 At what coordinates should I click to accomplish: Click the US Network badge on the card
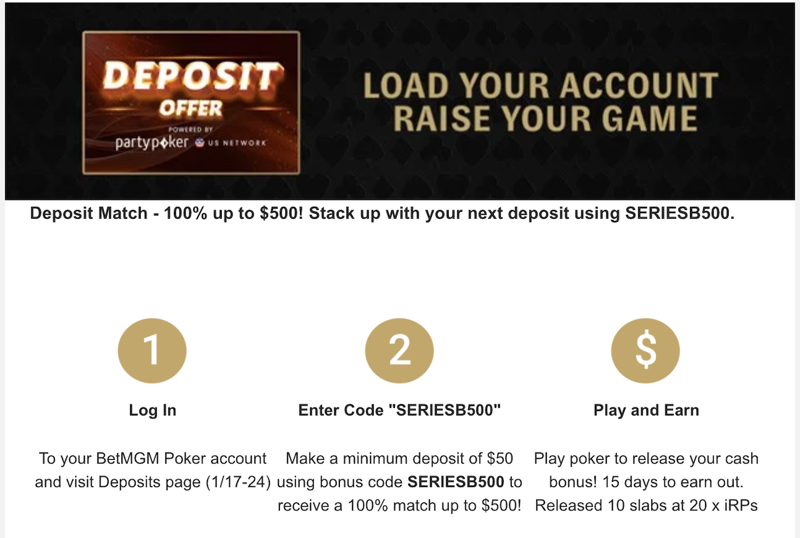coord(232,143)
